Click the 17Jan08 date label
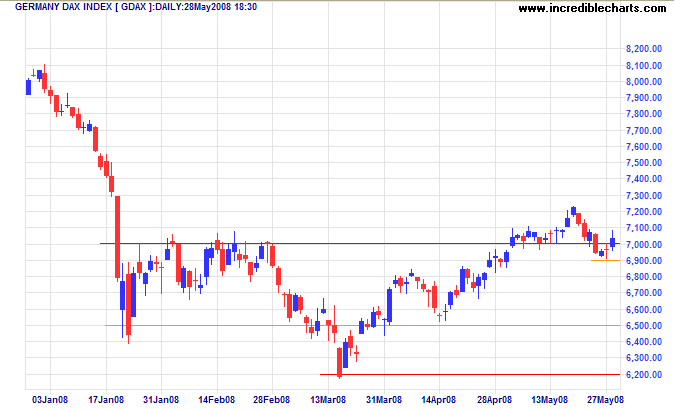The width and height of the screenshot is (675, 410). (106, 400)
